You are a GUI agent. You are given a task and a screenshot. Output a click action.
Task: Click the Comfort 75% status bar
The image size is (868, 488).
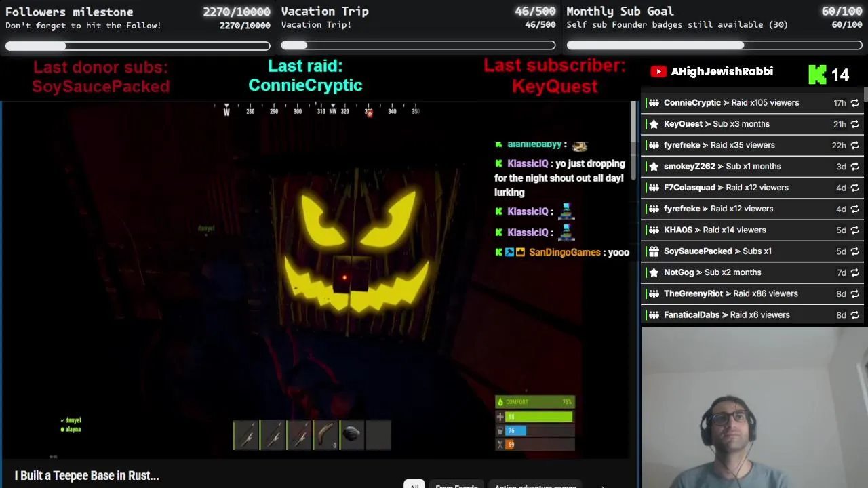coord(535,402)
